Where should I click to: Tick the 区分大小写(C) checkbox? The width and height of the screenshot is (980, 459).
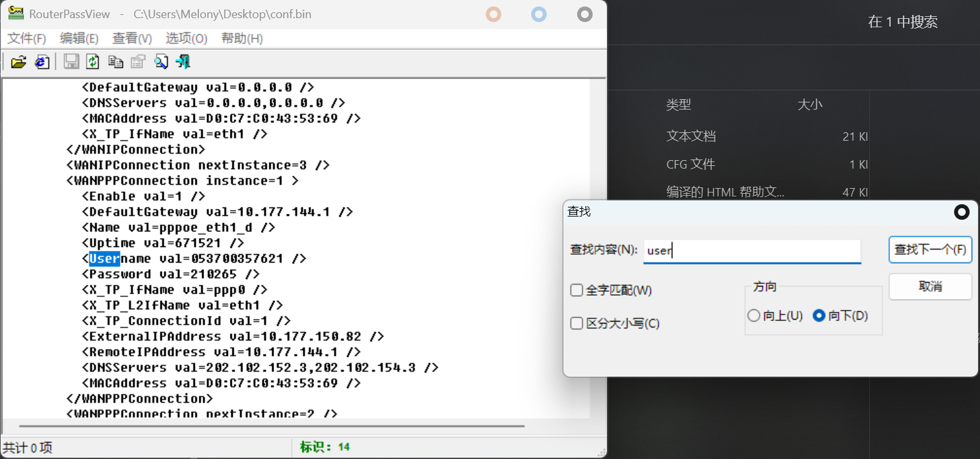coord(576,324)
